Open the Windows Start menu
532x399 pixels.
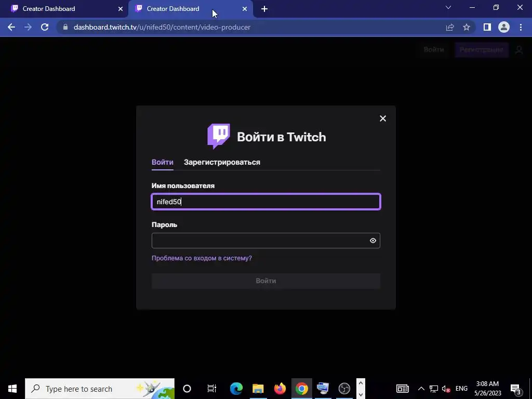[12, 389]
